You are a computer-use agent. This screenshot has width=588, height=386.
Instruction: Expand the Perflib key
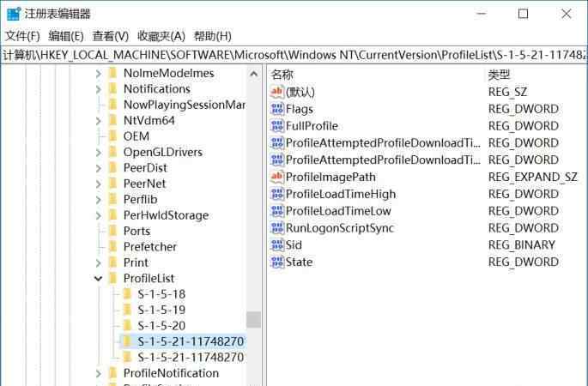pyautogui.click(x=98, y=199)
